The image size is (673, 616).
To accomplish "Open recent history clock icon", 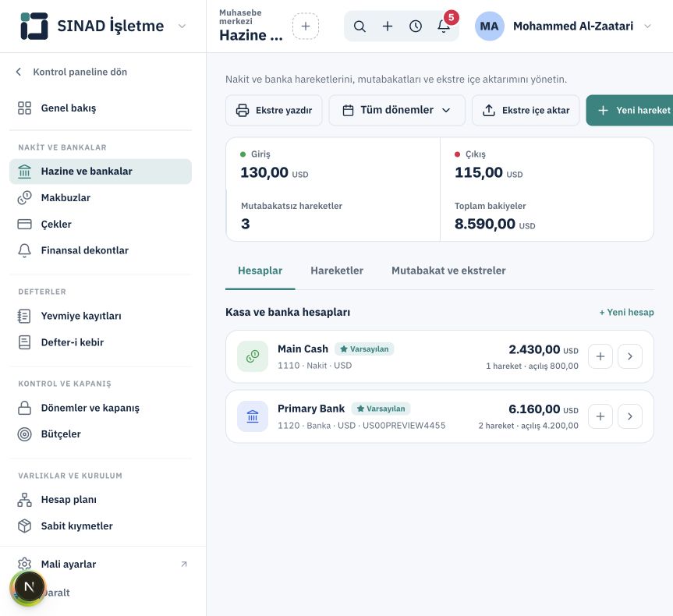I will click(x=416, y=27).
